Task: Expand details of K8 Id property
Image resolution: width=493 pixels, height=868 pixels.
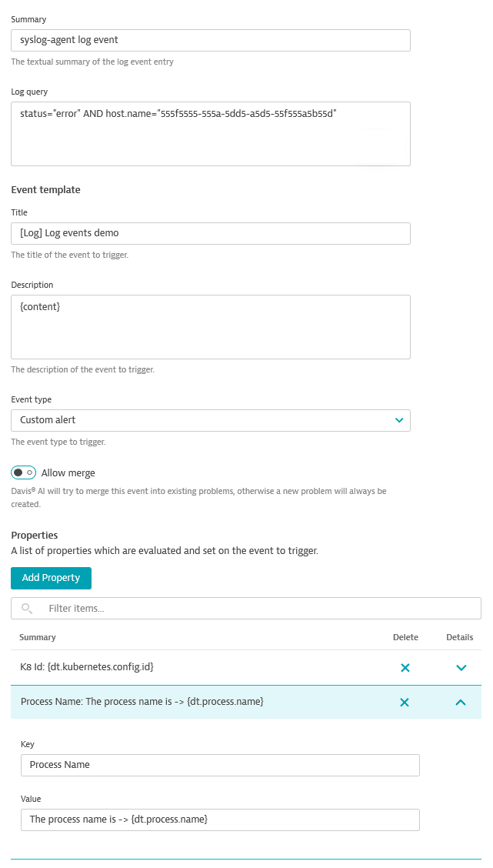Action: pos(461,668)
